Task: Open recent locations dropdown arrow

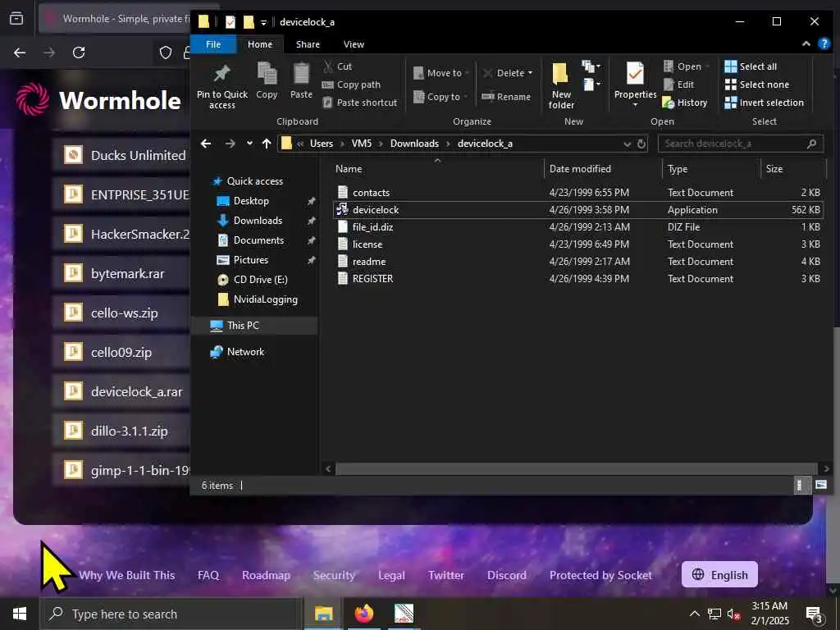Action: (249, 144)
